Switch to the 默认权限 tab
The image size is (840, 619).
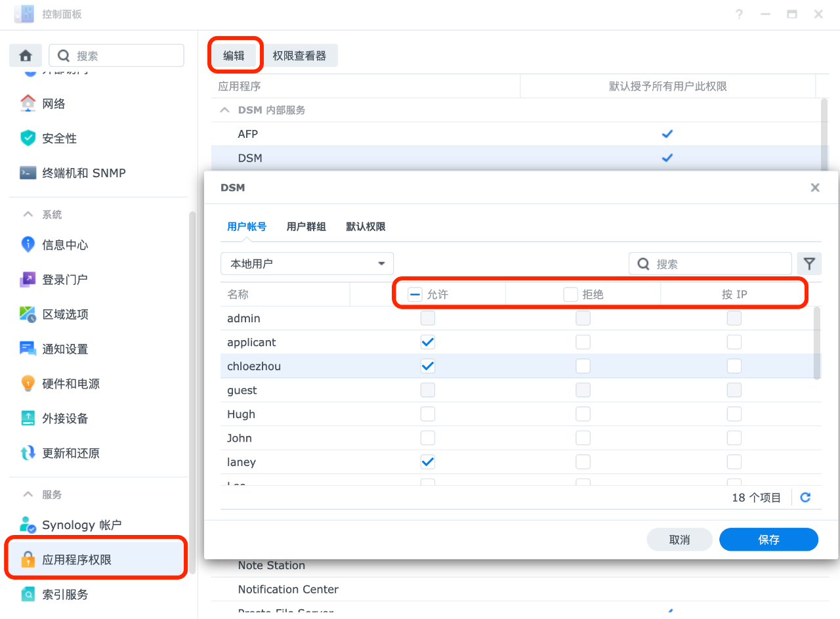tap(366, 226)
